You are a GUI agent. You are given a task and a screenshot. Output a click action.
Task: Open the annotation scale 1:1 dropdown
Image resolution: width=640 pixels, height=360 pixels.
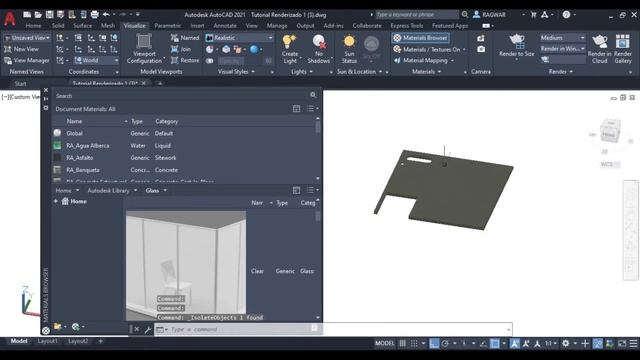pyautogui.click(x=551, y=344)
